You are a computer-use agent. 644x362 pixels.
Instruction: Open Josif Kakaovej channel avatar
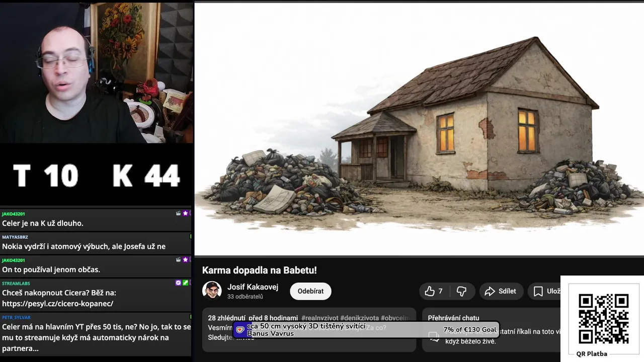[x=212, y=291]
